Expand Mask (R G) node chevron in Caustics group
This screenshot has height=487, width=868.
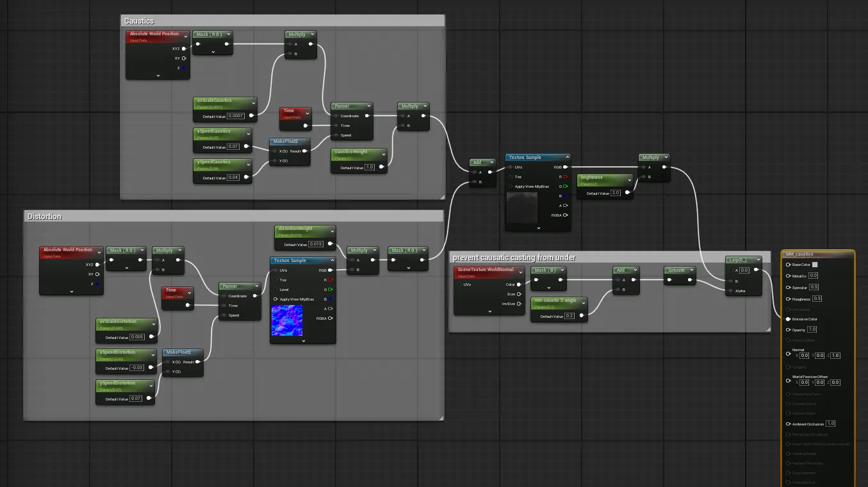click(213, 52)
